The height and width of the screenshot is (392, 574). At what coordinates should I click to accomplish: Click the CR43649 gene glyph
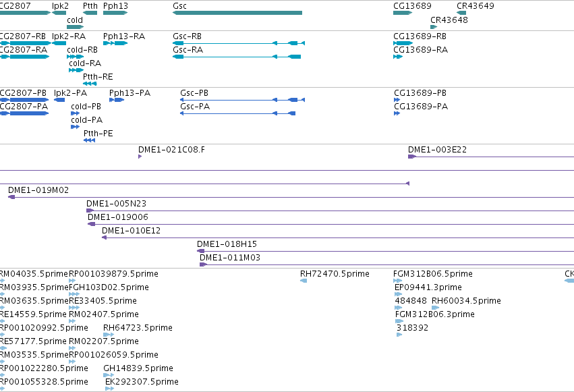(461, 13)
